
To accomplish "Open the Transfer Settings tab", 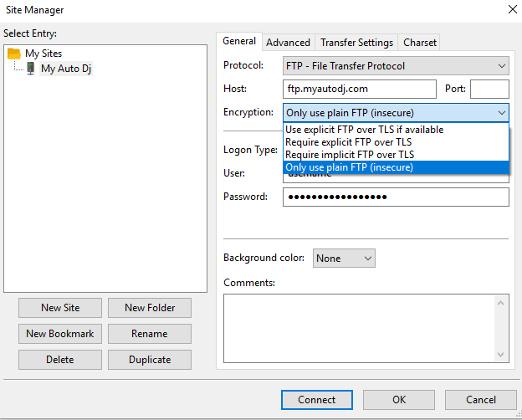I will coord(356,43).
